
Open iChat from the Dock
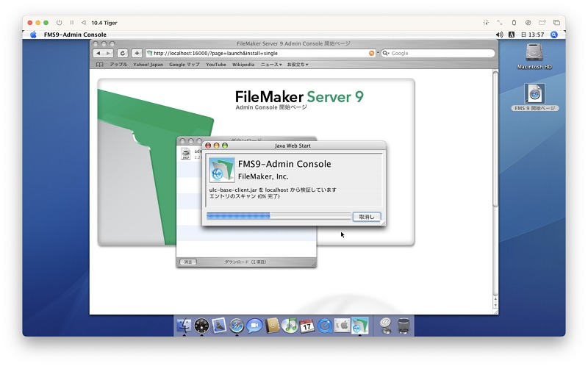pyautogui.click(x=254, y=326)
